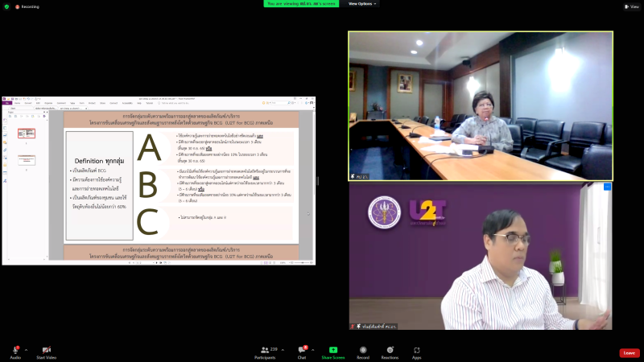
Task: Click the green Share Screen icon
Action: [332, 350]
